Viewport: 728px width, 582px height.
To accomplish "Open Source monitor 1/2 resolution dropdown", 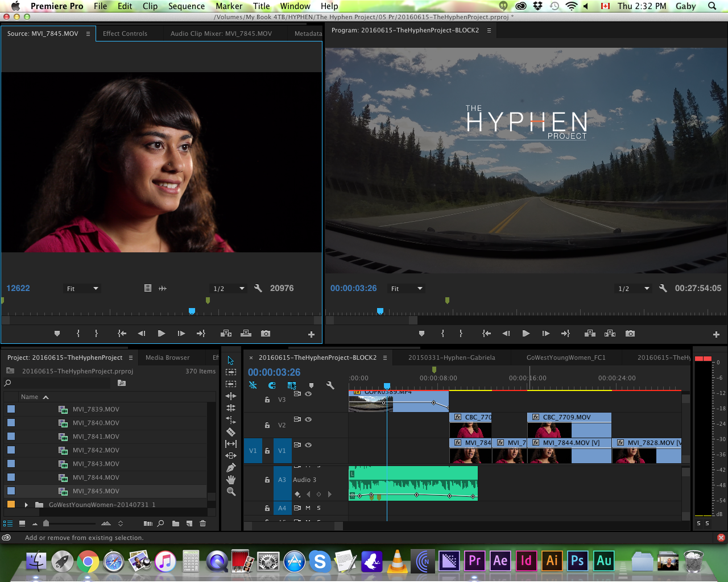I will click(x=229, y=289).
